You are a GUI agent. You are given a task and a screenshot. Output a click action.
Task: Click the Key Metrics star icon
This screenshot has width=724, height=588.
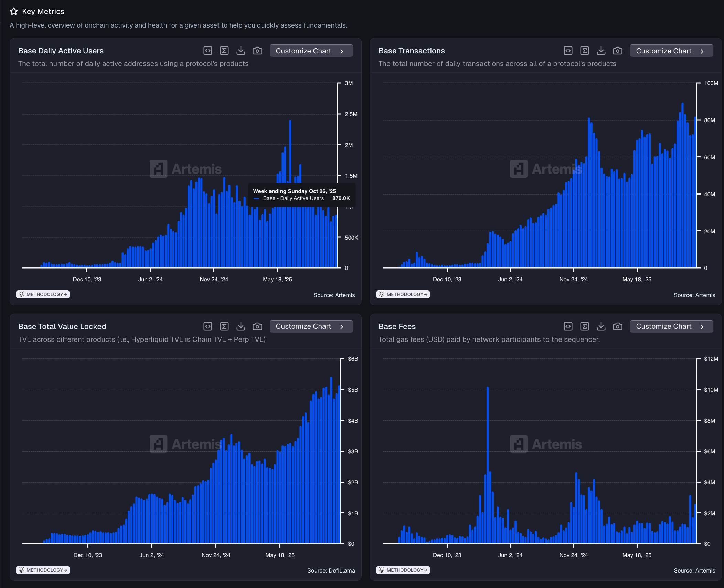pyautogui.click(x=14, y=12)
